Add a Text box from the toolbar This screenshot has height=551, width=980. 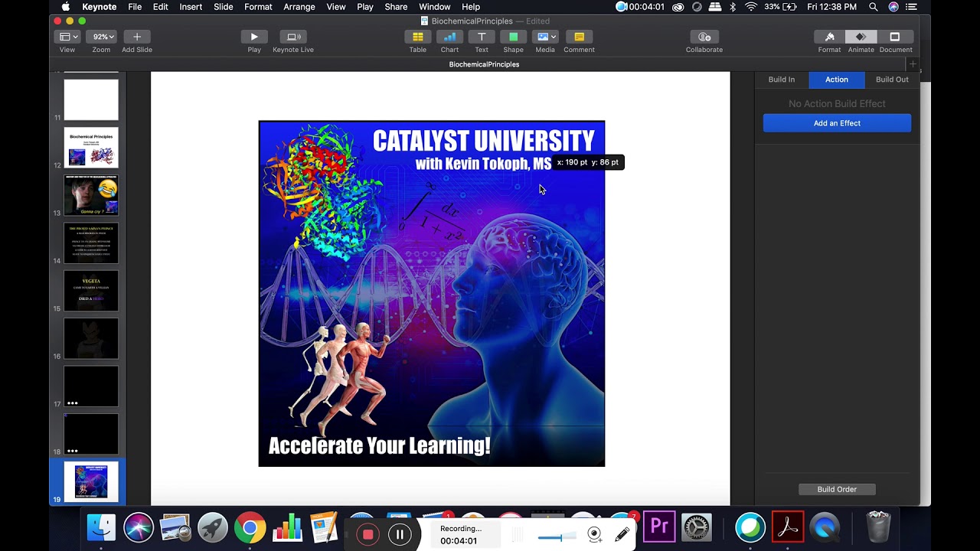tap(482, 37)
